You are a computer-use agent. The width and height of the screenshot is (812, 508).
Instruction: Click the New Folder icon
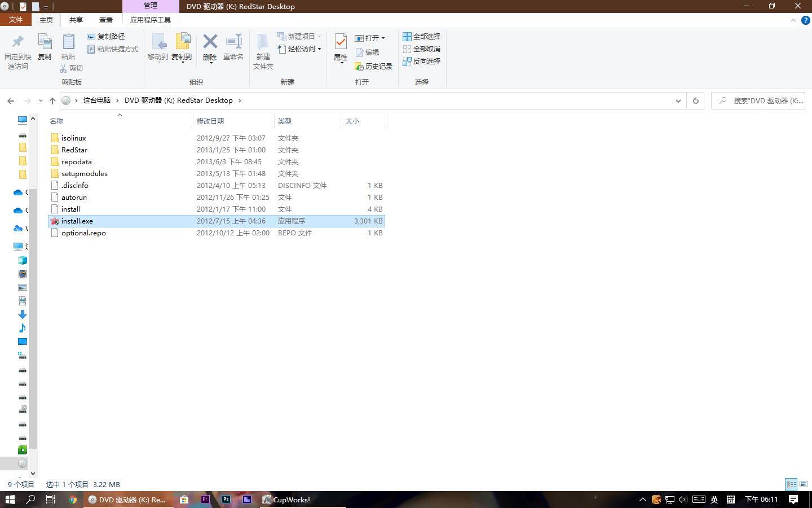click(x=263, y=42)
